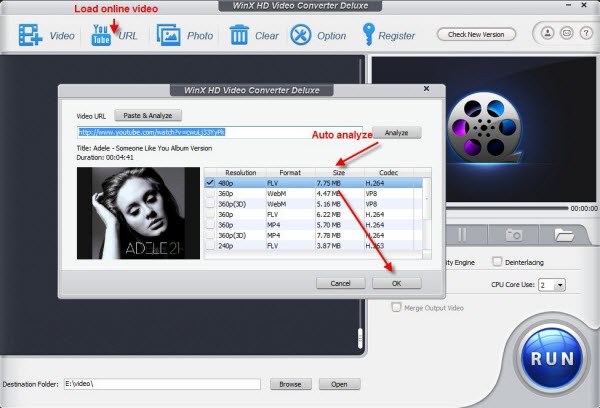This screenshot has height=408, width=600.
Task: Check the 480p FLV row checkbox
Action: coord(210,183)
